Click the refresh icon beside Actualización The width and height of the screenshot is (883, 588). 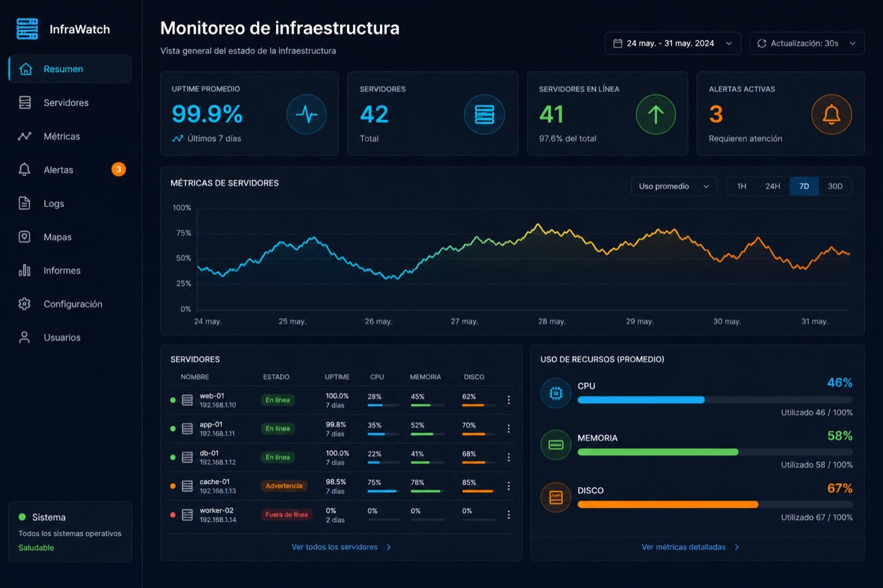[762, 43]
